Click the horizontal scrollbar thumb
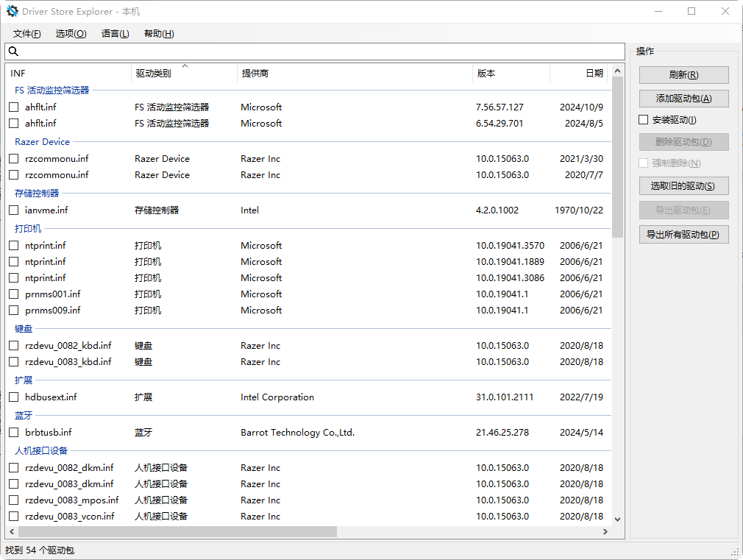 click(x=178, y=531)
